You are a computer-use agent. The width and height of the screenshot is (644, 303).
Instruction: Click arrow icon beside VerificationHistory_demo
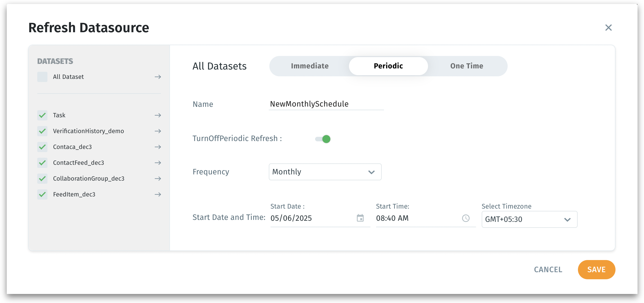coord(158,131)
